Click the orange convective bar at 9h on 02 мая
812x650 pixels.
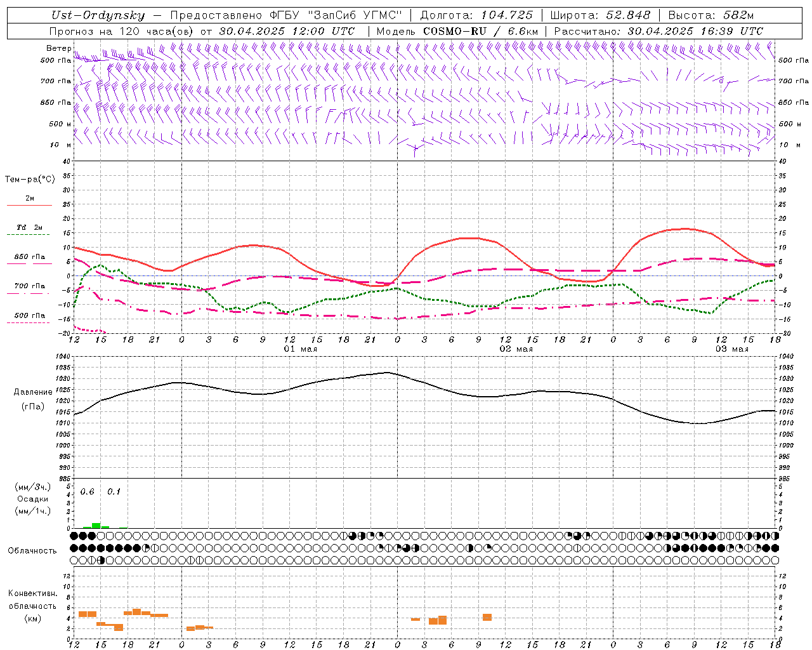(487, 617)
